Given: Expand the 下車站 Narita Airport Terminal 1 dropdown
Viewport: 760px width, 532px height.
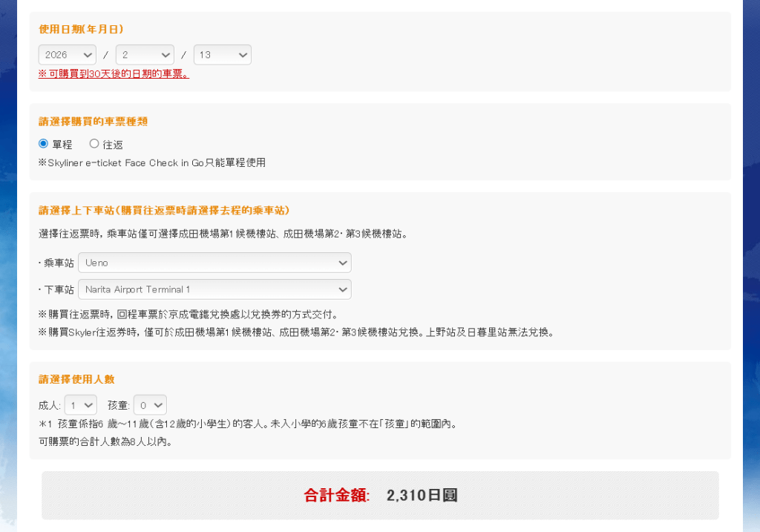Looking at the screenshot, I should coord(214,289).
